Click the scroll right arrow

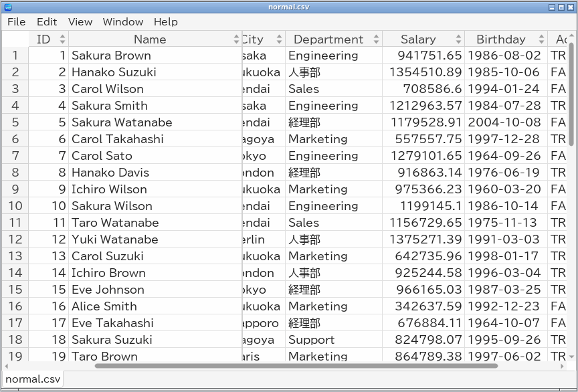click(562, 366)
